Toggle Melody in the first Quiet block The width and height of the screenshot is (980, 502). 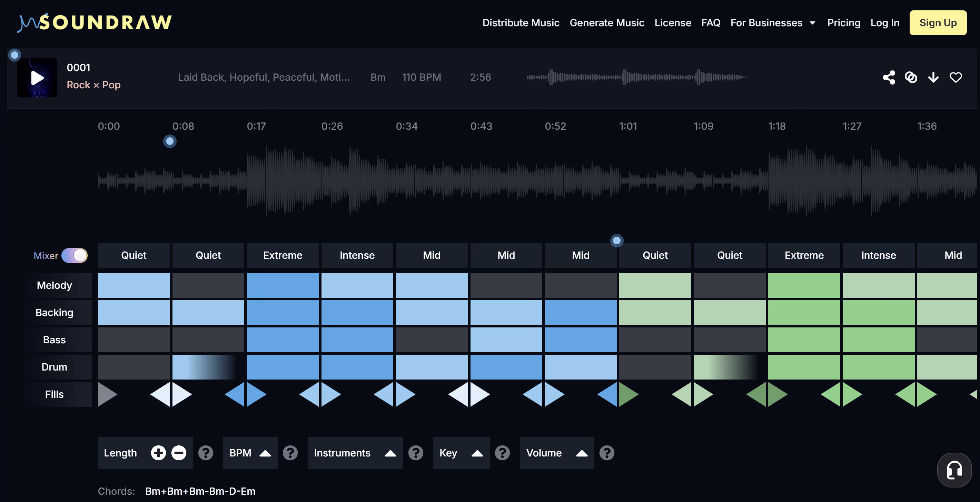pyautogui.click(x=133, y=285)
